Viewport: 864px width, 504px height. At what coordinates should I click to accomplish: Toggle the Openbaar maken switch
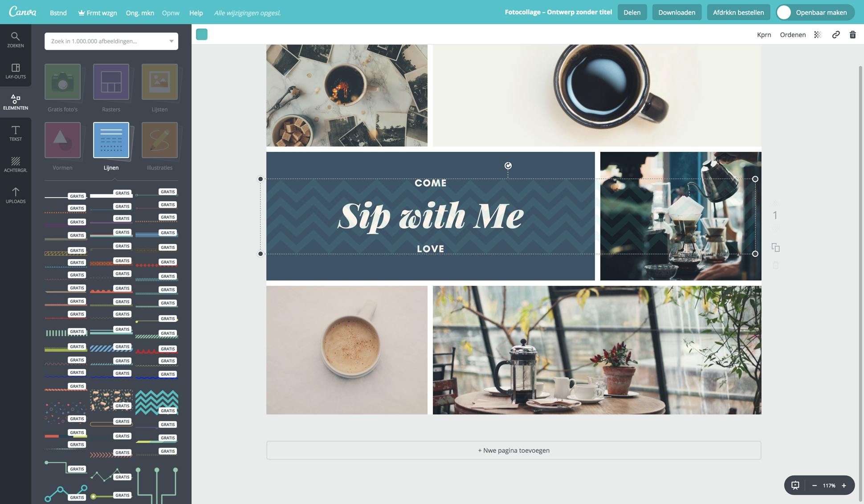point(784,12)
